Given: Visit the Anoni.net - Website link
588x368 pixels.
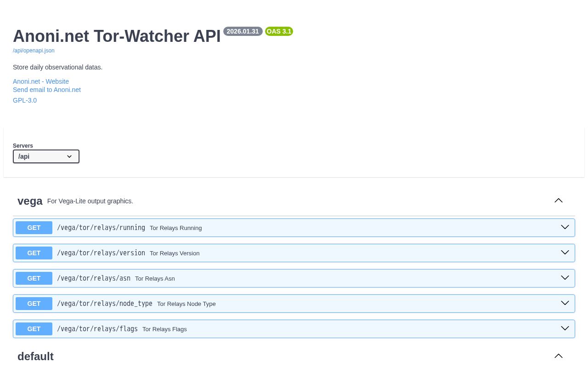Looking at the screenshot, I should [x=41, y=81].
